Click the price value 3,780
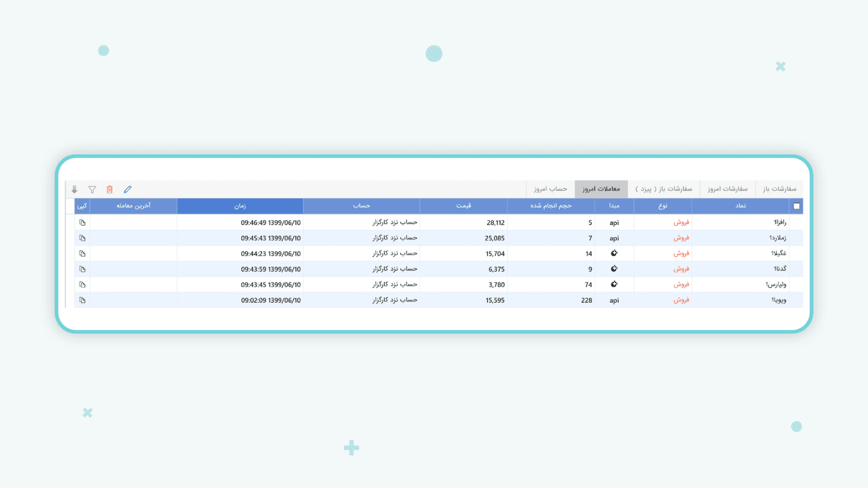The height and width of the screenshot is (488, 868). click(x=496, y=285)
